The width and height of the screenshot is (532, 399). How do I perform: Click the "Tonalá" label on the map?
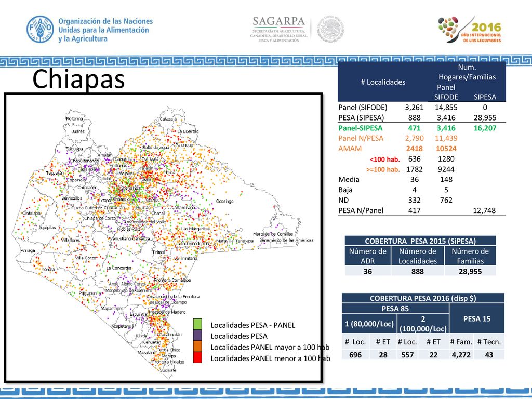[x=48, y=270]
